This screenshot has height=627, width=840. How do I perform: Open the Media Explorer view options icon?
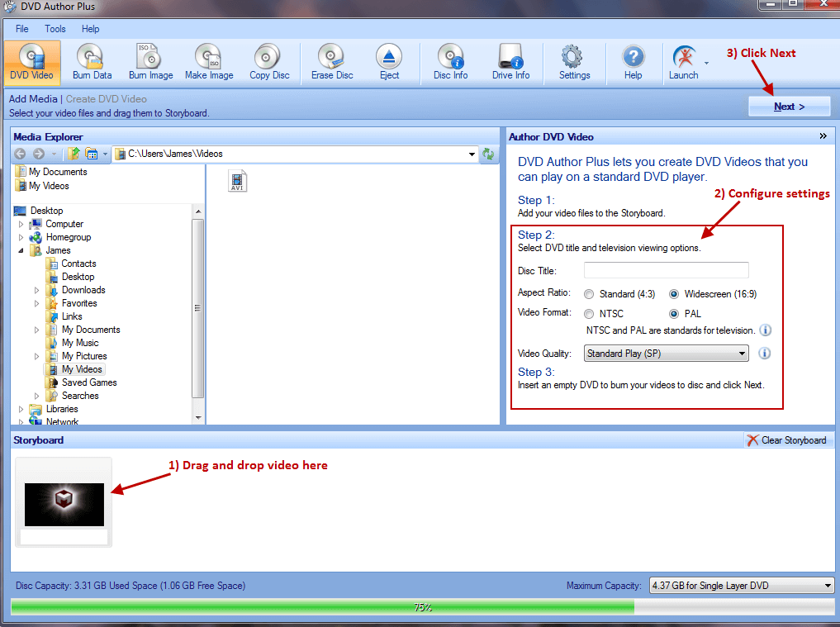coord(92,154)
